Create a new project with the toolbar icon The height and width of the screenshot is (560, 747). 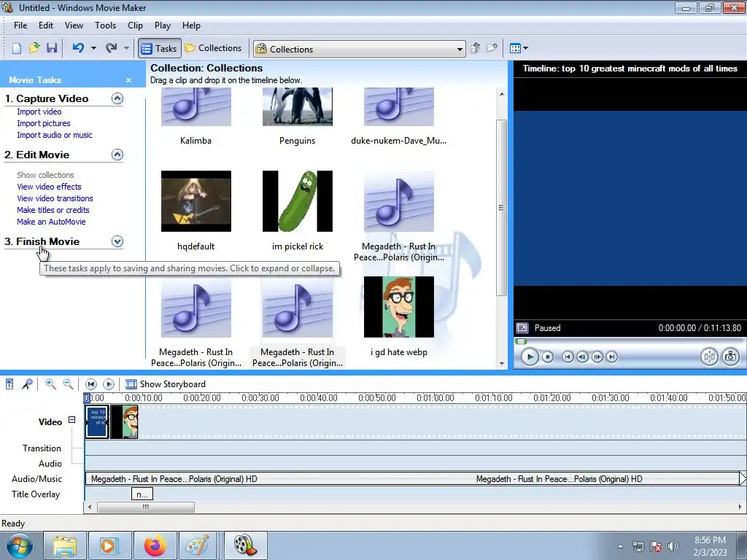[x=17, y=48]
